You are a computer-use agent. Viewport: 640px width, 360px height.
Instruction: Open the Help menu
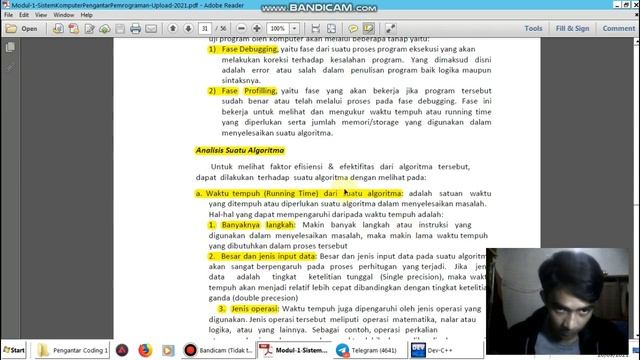coord(87,15)
